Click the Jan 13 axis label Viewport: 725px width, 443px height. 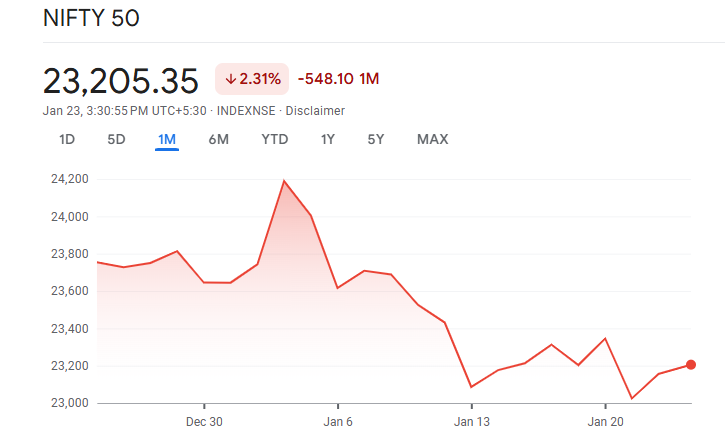click(471, 422)
